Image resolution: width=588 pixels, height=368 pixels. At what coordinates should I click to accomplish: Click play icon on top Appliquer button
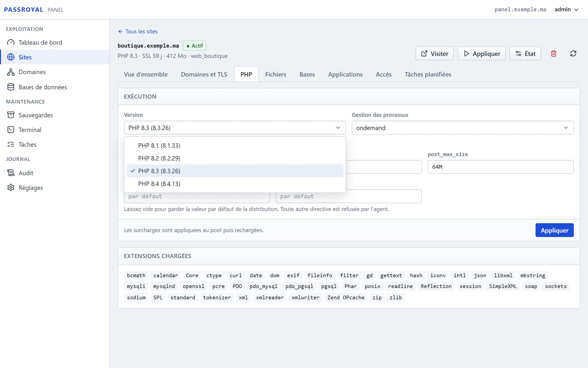point(466,54)
